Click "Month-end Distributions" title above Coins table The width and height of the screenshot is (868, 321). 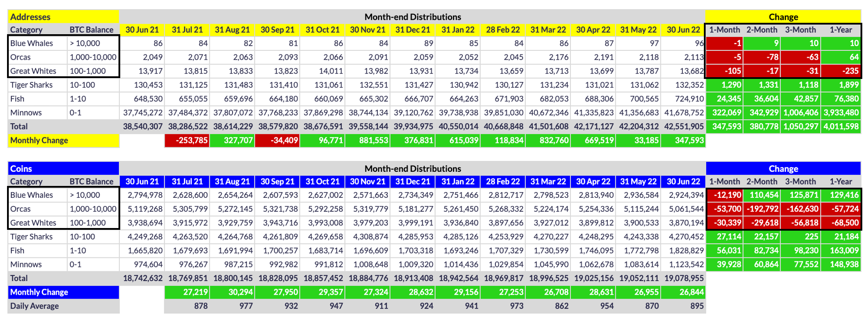(x=413, y=168)
